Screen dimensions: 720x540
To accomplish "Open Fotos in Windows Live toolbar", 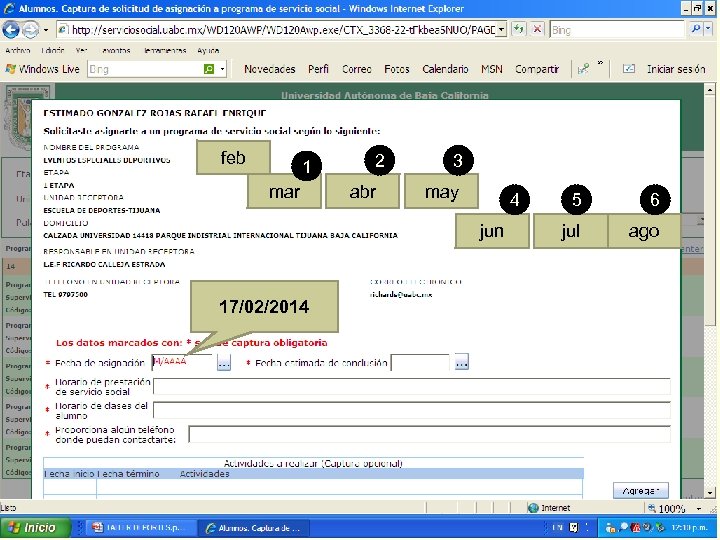I will click(x=397, y=69).
